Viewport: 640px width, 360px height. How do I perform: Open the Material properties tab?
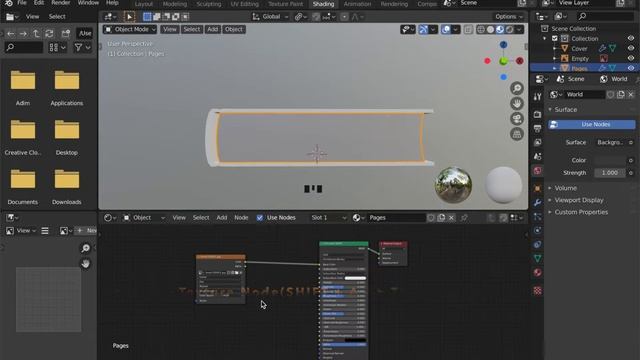(x=538, y=272)
